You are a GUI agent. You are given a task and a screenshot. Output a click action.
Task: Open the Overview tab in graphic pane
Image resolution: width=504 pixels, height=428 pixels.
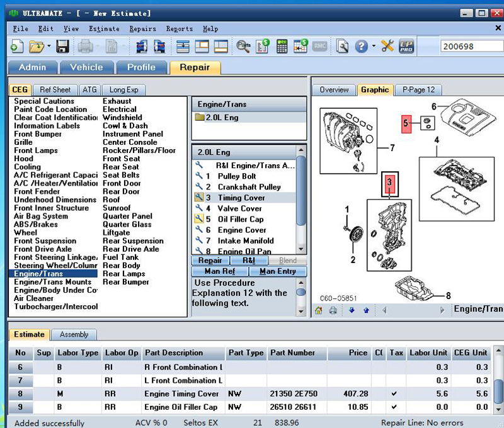point(334,90)
